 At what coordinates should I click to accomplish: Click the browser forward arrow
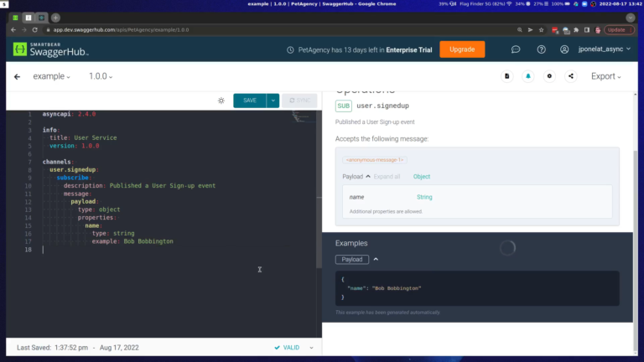click(x=24, y=30)
